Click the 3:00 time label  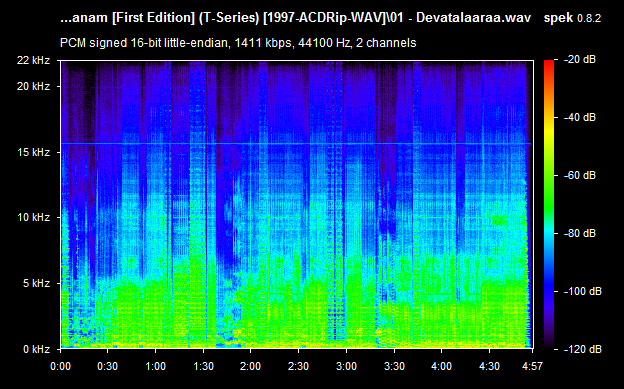(346, 366)
